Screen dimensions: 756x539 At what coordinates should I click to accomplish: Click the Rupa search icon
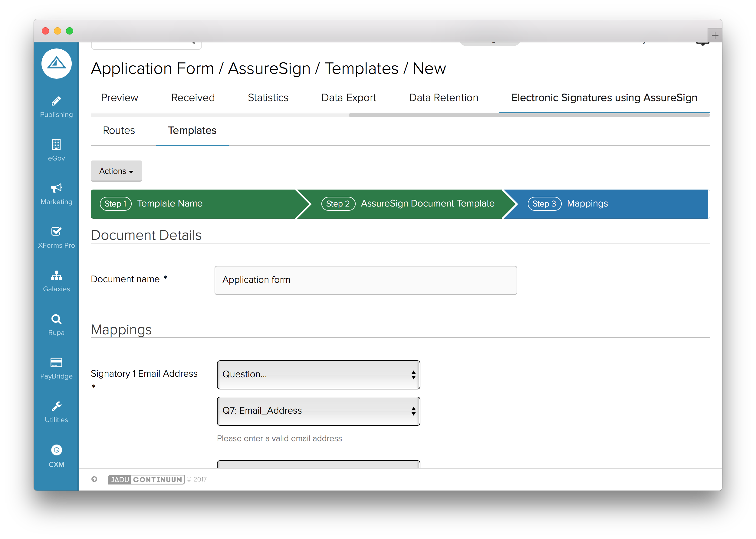[56, 319]
